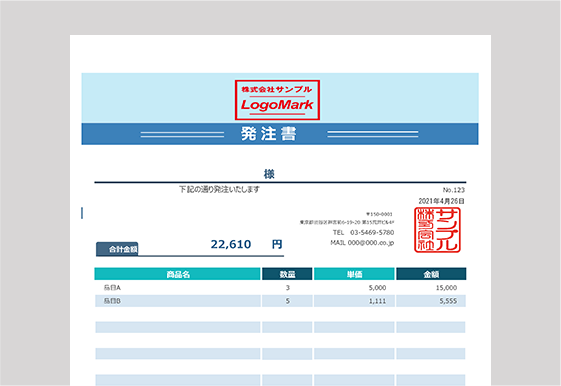
Task: Click the document number No.123
Action: coord(454,190)
